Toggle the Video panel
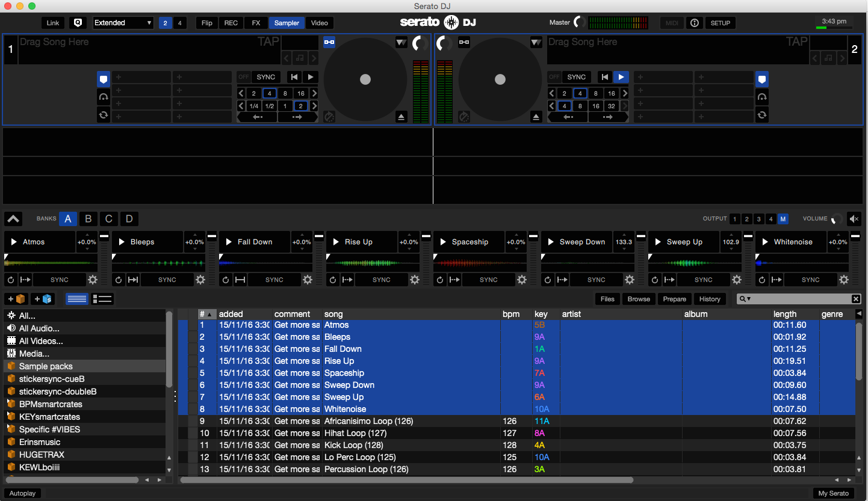The image size is (868, 501). coord(320,23)
